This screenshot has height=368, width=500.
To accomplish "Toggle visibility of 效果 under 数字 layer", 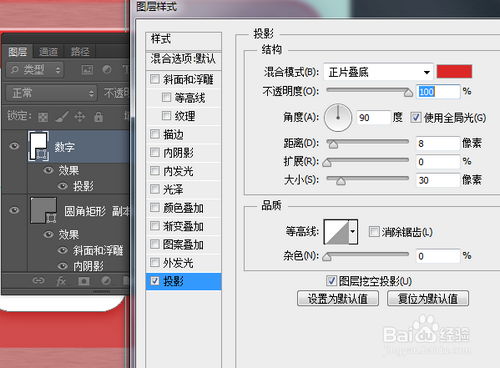I will pyautogui.click(x=48, y=170).
